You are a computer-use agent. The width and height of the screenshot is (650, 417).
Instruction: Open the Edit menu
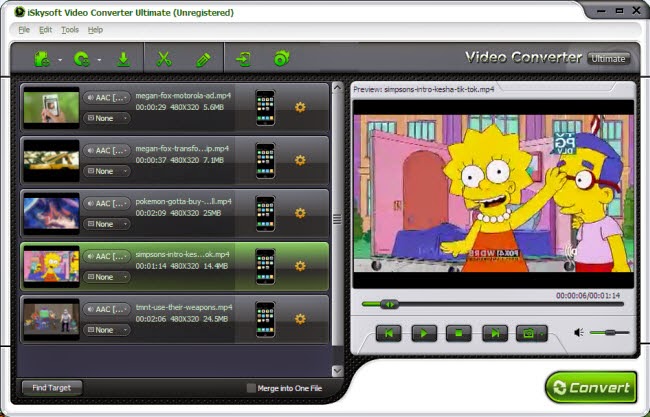[x=46, y=30]
